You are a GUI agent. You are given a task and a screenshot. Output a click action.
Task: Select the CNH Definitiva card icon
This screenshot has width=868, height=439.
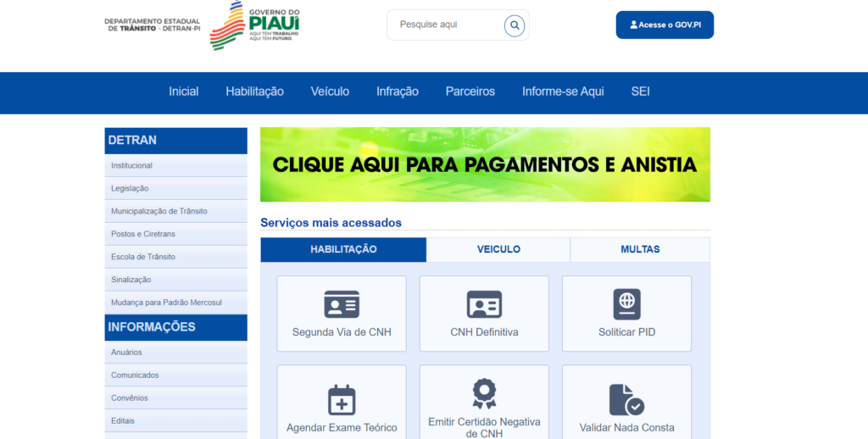pyautogui.click(x=484, y=304)
